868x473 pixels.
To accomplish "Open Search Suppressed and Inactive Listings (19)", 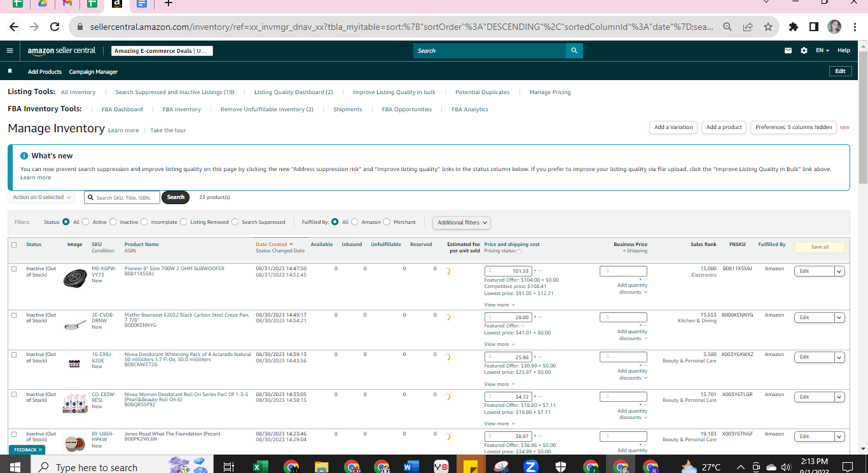I will [175, 92].
